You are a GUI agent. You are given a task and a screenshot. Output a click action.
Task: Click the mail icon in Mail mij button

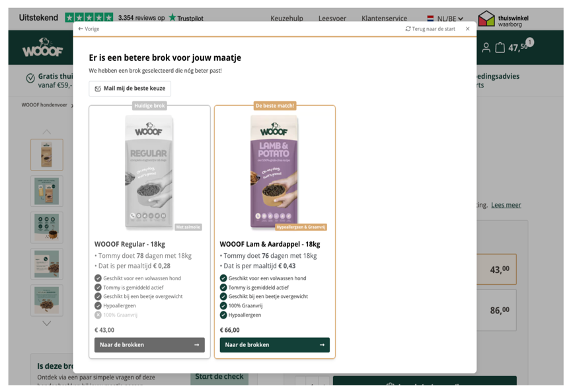98,89
